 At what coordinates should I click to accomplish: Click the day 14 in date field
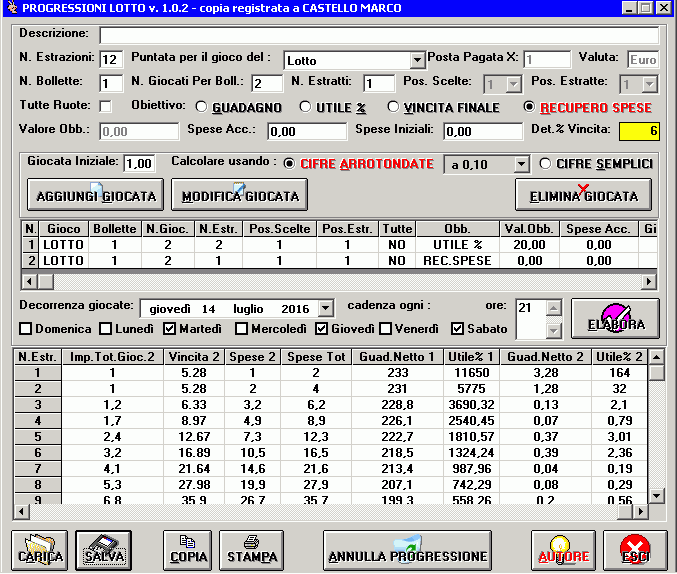[208, 309]
